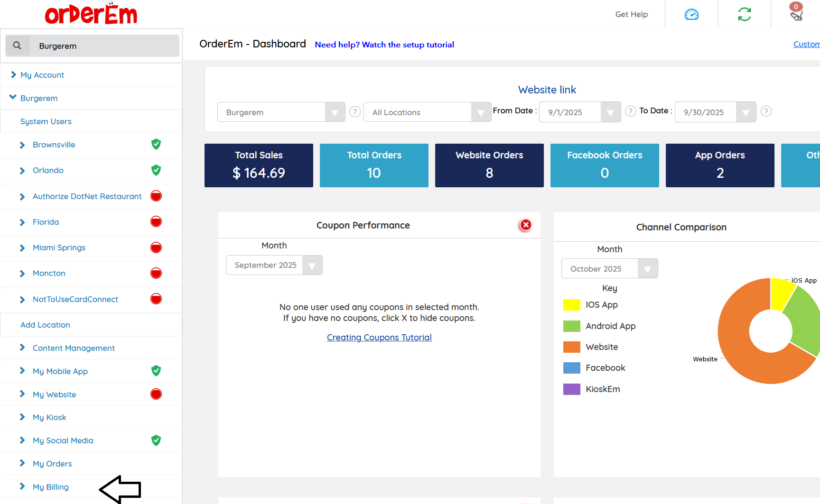Click the red status icon for Florida
This screenshot has width=820, height=504.
pyautogui.click(x=156, y=221)
